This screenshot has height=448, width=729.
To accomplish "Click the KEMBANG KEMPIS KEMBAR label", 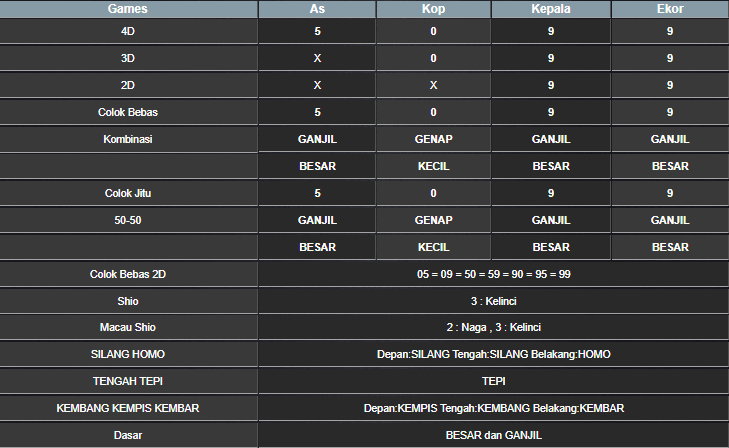I will [x=128, y=408].
